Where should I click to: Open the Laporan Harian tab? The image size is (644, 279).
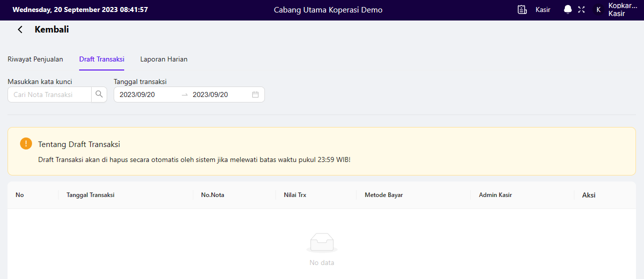(x=164, y=59)
